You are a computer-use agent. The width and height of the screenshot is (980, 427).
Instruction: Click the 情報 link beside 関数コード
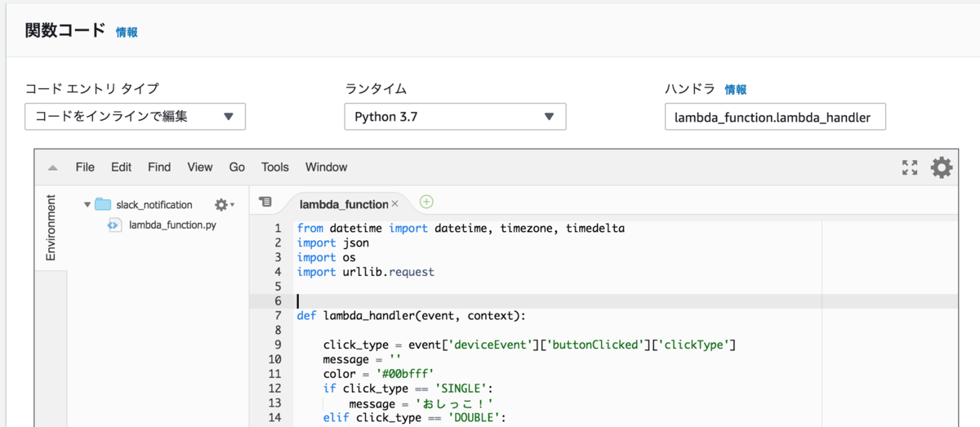[x=127, y=33]
